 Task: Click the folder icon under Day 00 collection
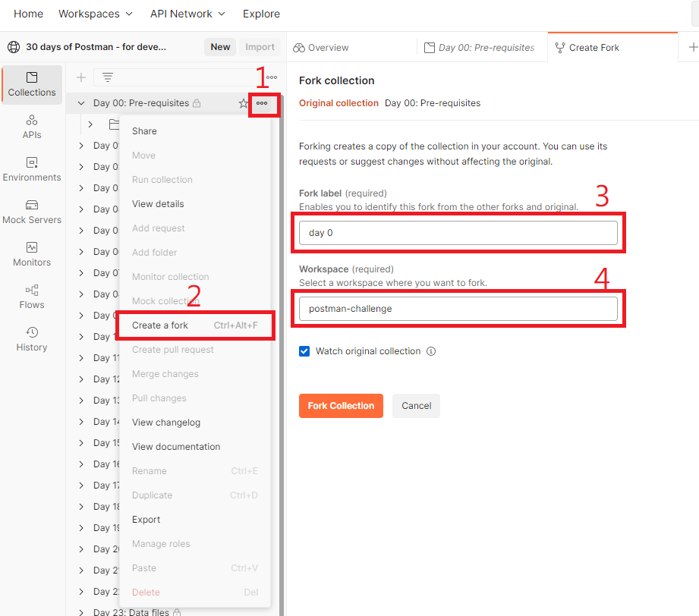(x=114, y=124)
